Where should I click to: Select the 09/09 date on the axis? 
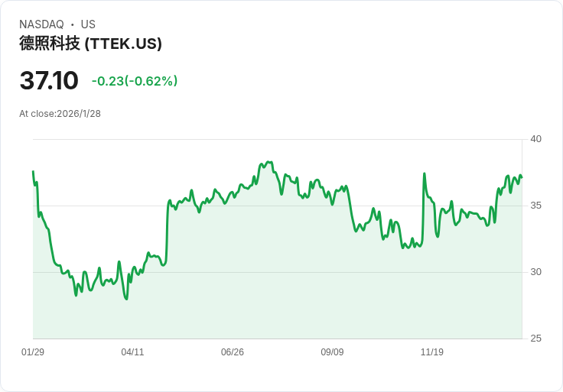[332, 352]
